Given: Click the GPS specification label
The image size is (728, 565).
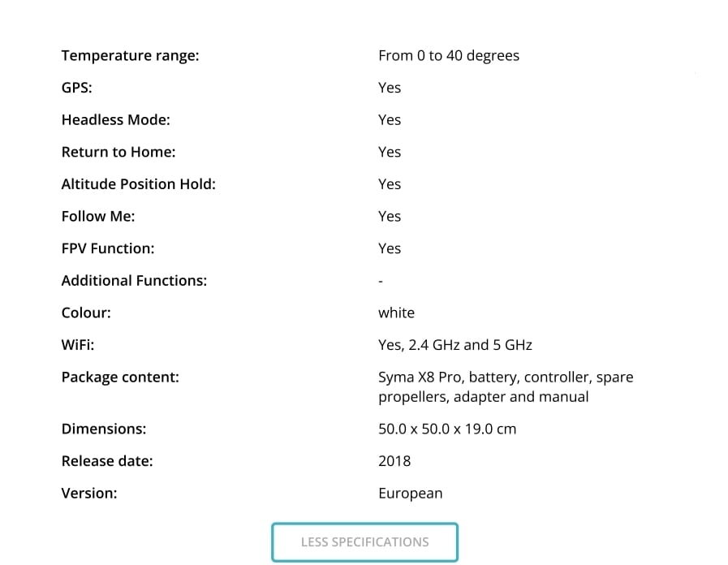Looking at the screenshot, I should click(76, 88).
